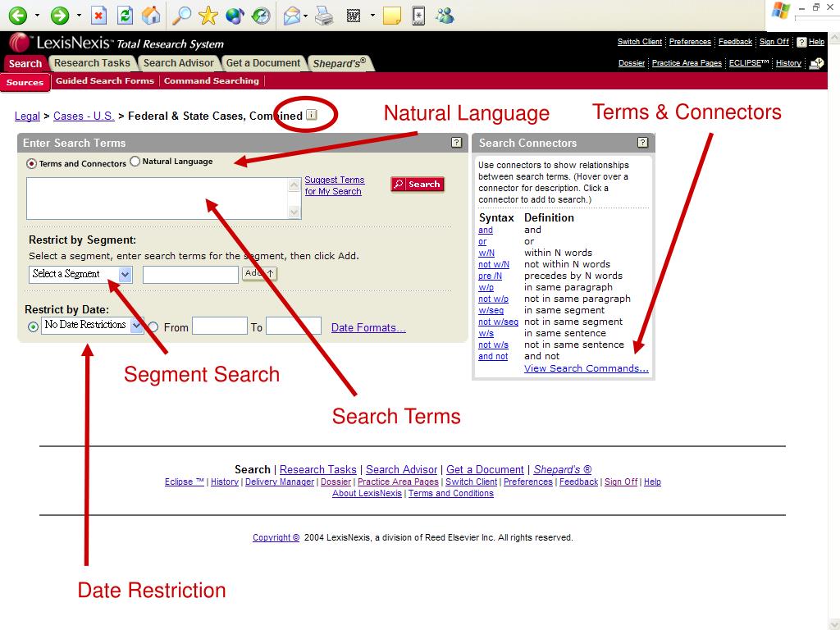Select the Command Searching subtab
Screen dimensions: 840x630
[212, 81]
